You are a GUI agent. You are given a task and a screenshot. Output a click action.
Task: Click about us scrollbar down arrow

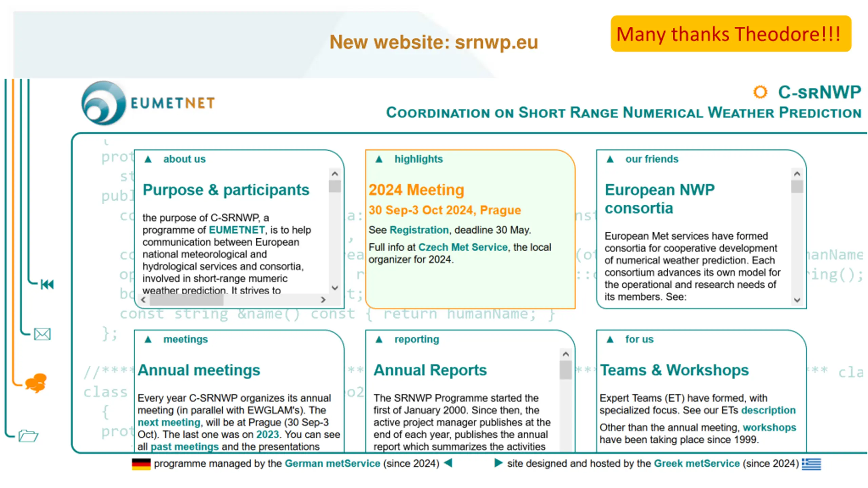335,288
